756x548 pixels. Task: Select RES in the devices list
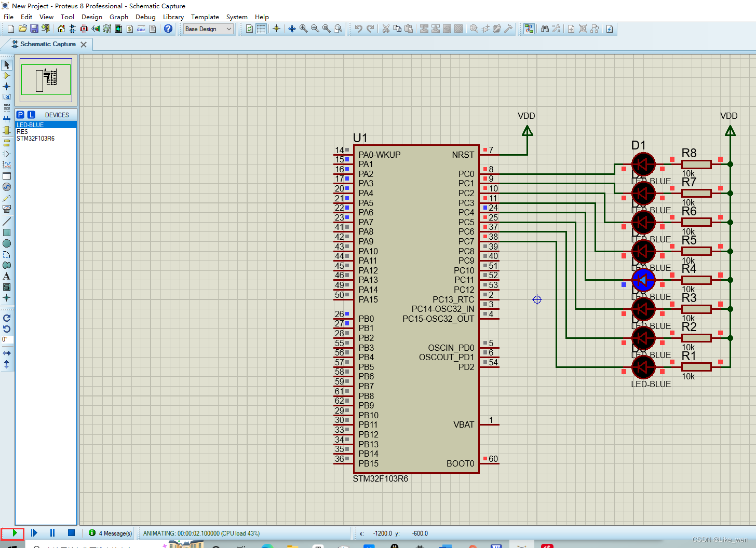tap(46, 132)
